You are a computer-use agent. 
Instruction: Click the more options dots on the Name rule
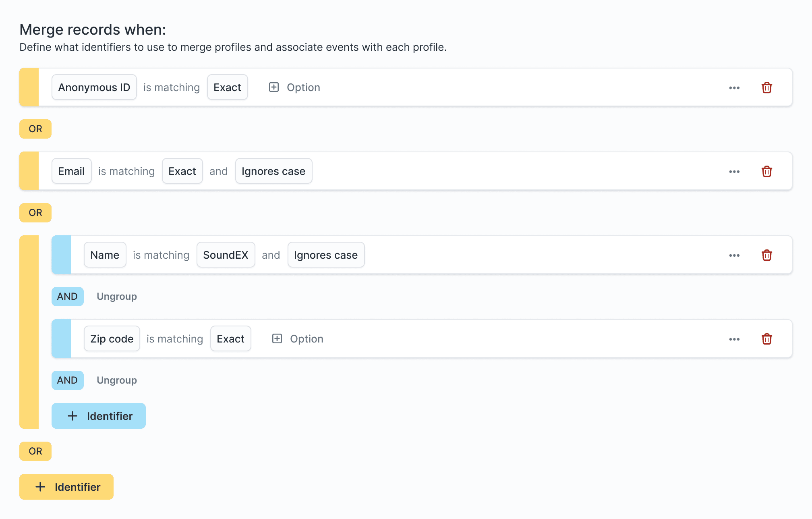tap(735, 255)
